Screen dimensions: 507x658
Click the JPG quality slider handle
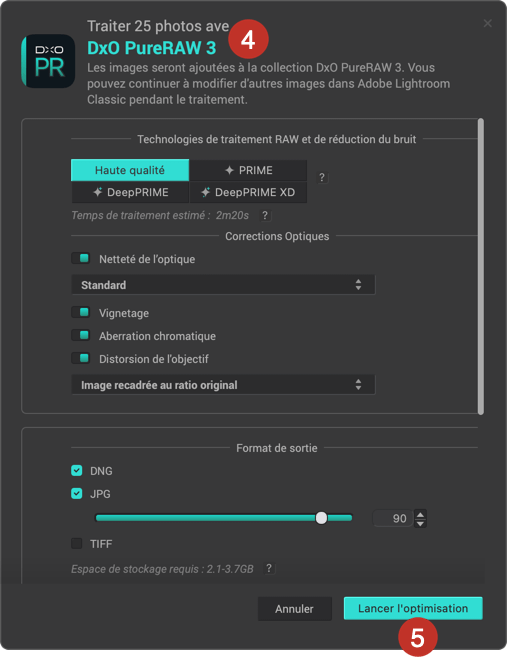(321, 518)
